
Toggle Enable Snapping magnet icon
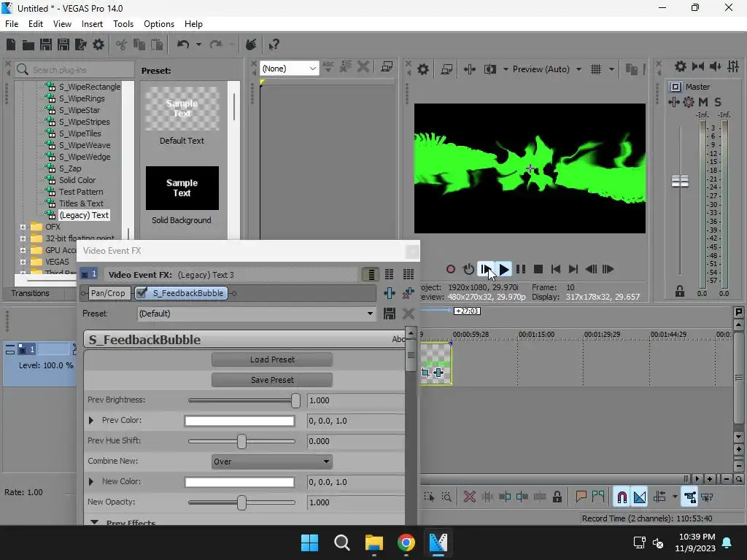[622, 497]
